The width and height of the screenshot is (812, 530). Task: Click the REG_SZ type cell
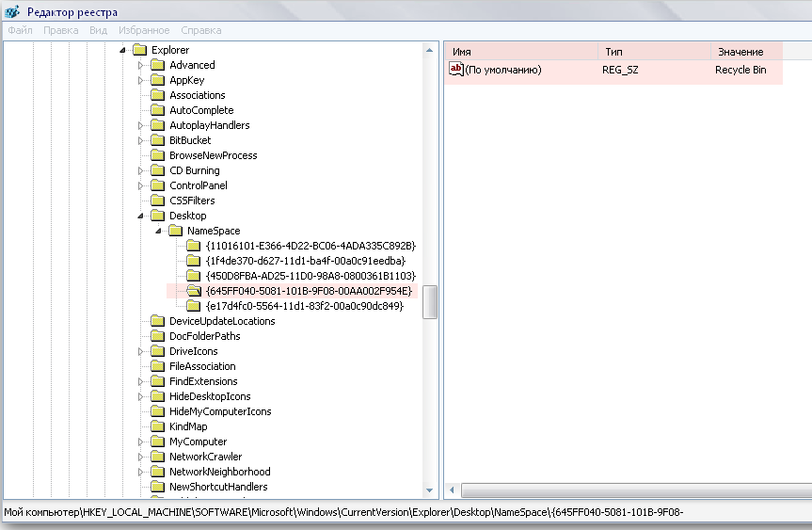pos(620,70)
